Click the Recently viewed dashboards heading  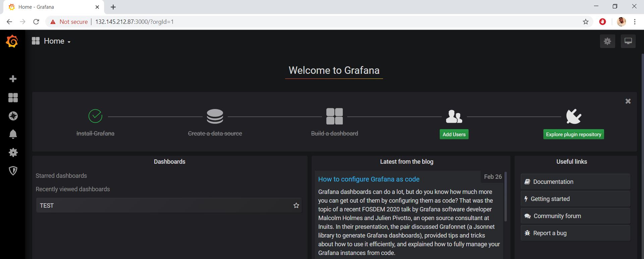click(73, 189)
